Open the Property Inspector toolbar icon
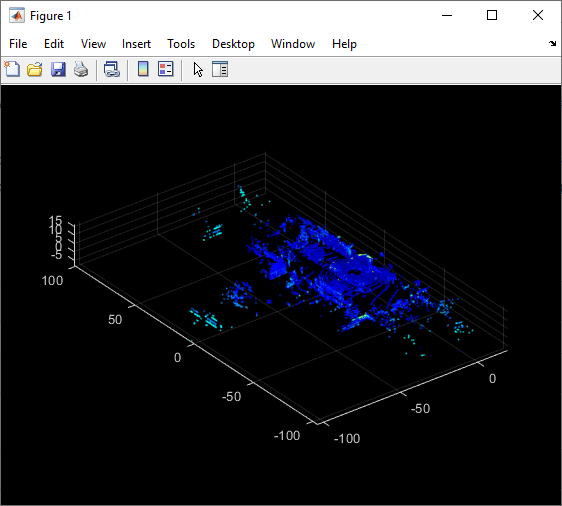 pos(220,69)
